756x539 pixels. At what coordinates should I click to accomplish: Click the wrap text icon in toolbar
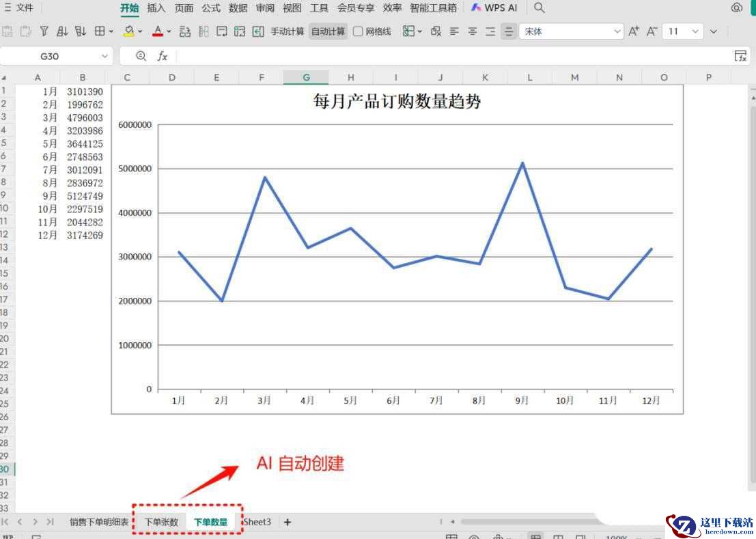click(x=221, y=31)
